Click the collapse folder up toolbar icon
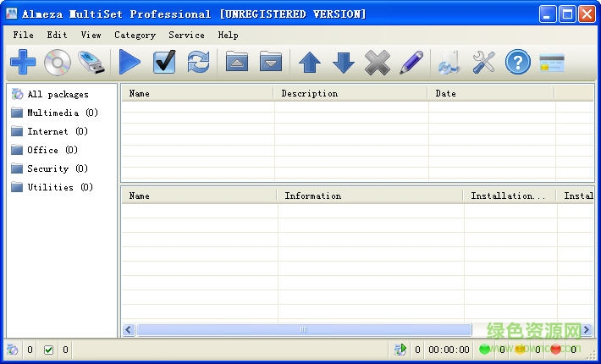This screenshot has height=364, width=601. (237, 63)
